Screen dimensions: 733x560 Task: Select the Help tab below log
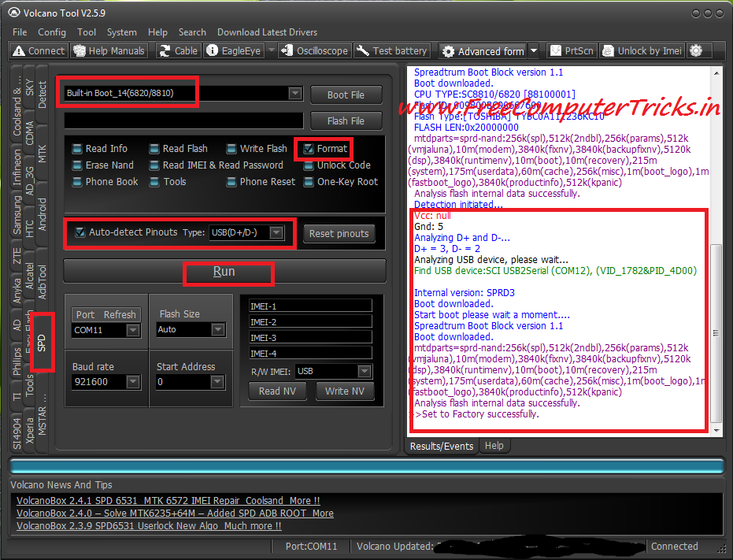(494, 445)
